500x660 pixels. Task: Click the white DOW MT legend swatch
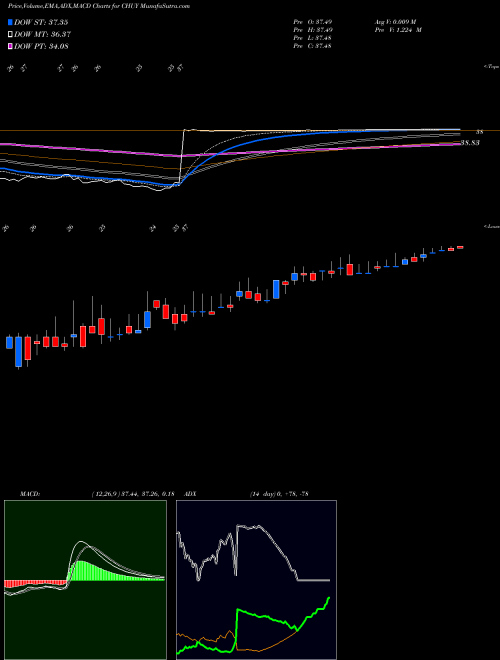point(10,34)
